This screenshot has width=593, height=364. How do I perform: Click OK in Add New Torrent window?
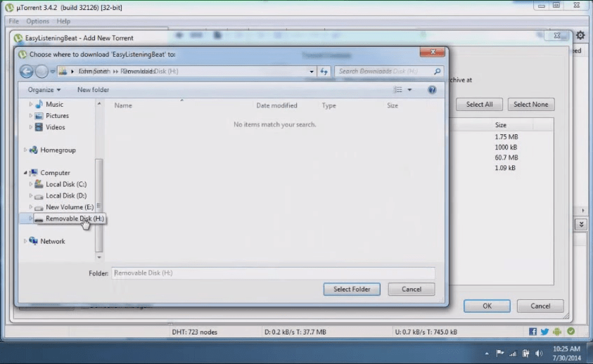pyautogui.click(x=487, y=306)
